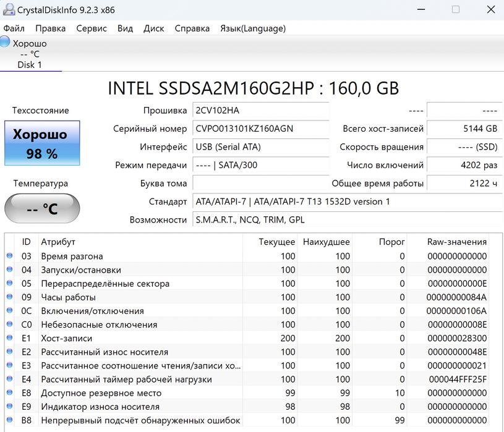Screen dimensions: 504x432
Task: Click the total host writes value 5144 GB
Action: click(x=464, y=129)
